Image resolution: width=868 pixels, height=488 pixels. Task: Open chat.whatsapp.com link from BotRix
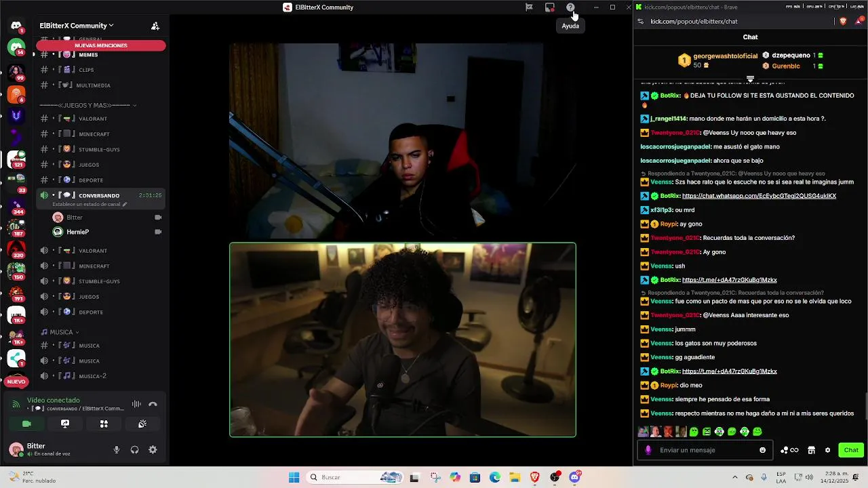759,196
